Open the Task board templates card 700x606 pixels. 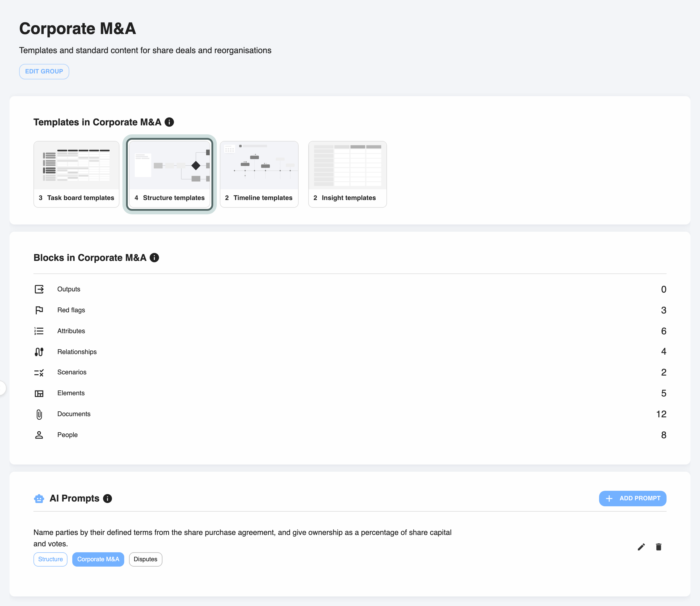(76, 174)
